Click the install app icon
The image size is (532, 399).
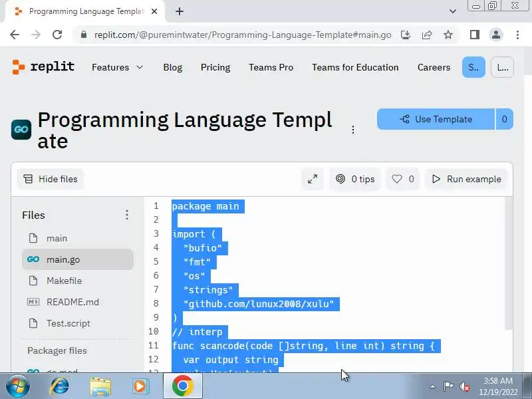(406, 35)
